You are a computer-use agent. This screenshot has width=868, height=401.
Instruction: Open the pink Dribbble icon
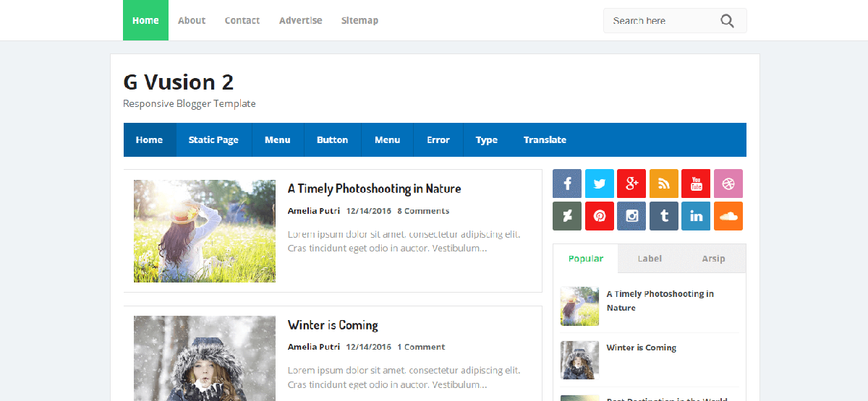tap(728, 184)
